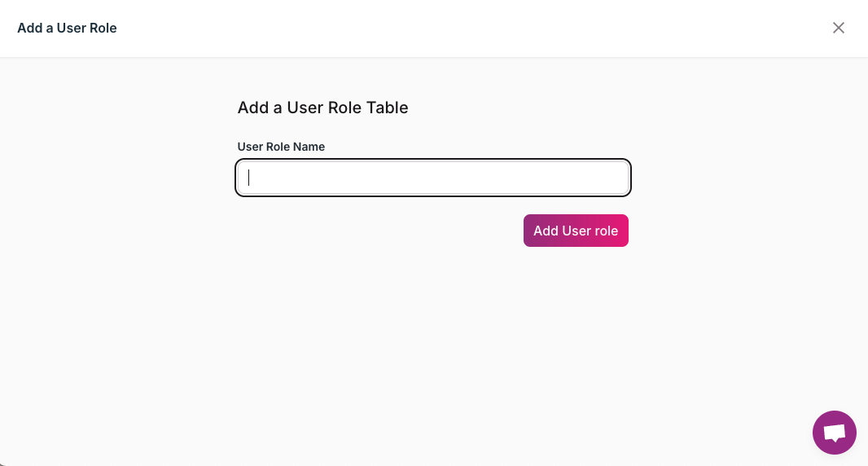Place cursor in the User Role Name box
Viewport: 868px width, 466px height.
tap(432, 178)
